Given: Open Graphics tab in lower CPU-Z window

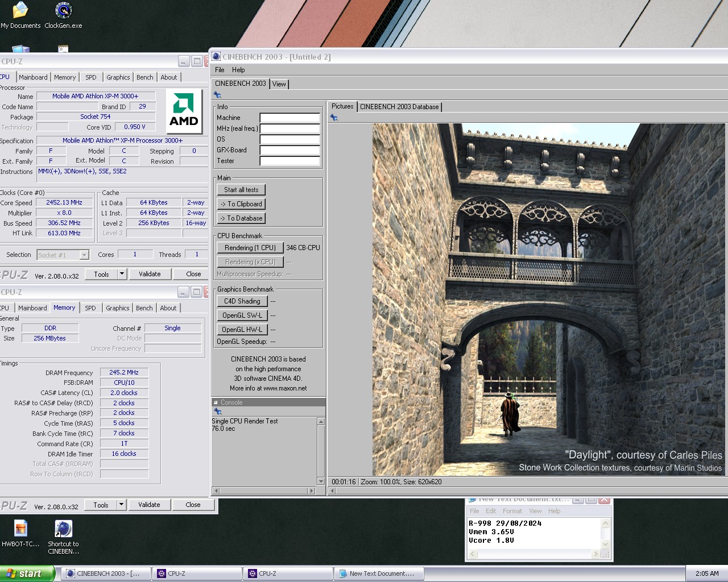Looking at the screenshot, I should pyautogui.click(x=118, y=308).
